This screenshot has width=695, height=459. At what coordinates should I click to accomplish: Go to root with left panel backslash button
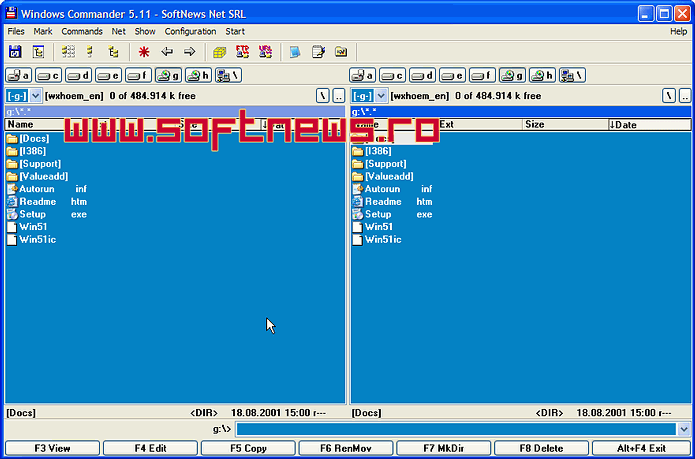323,96
